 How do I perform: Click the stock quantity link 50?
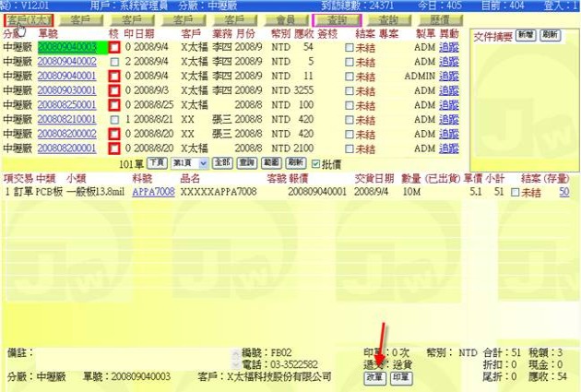563,192
